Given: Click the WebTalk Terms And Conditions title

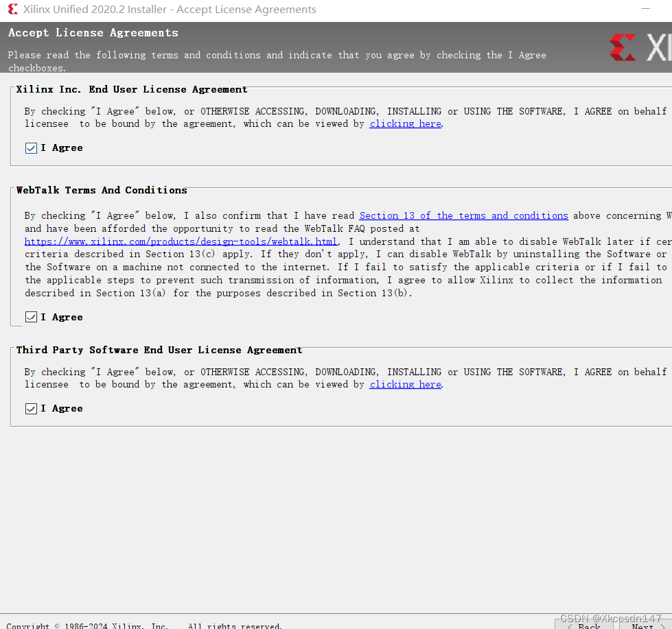Looking at the screenshot, I should click(102, 190).
